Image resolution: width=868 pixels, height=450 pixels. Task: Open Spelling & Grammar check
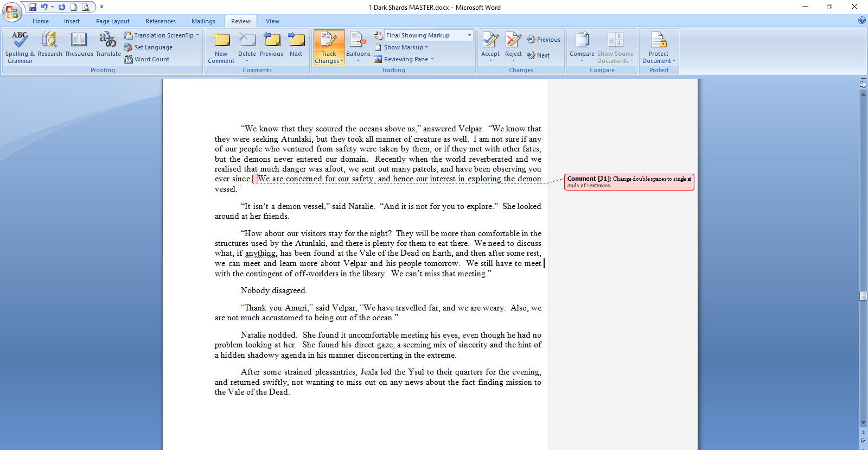pyautogui.click(x=20, y=47)
